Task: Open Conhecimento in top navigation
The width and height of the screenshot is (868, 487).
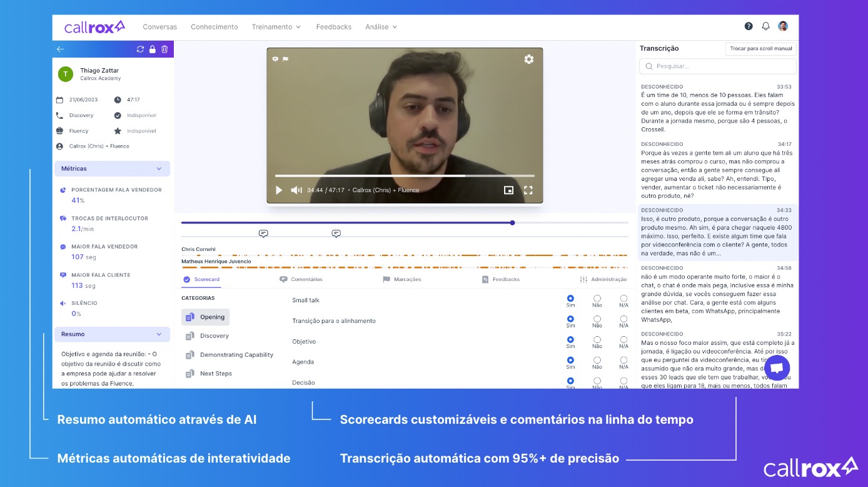Action: click(x=214, y=27)
